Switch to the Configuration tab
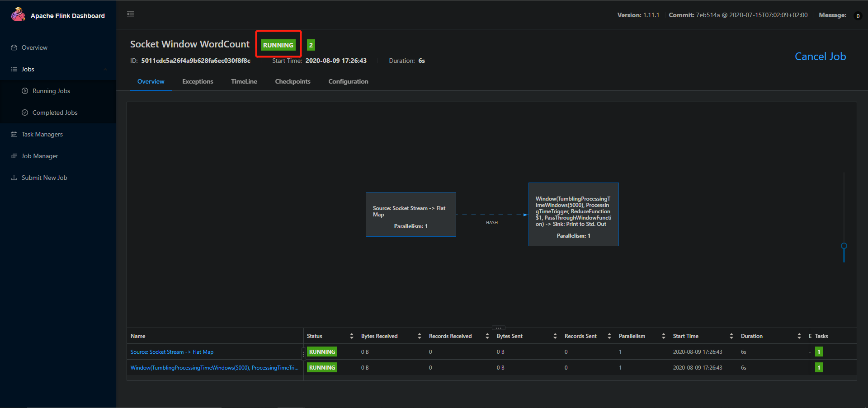The width and height of the screenshot is (868, 408). [348, 81]
